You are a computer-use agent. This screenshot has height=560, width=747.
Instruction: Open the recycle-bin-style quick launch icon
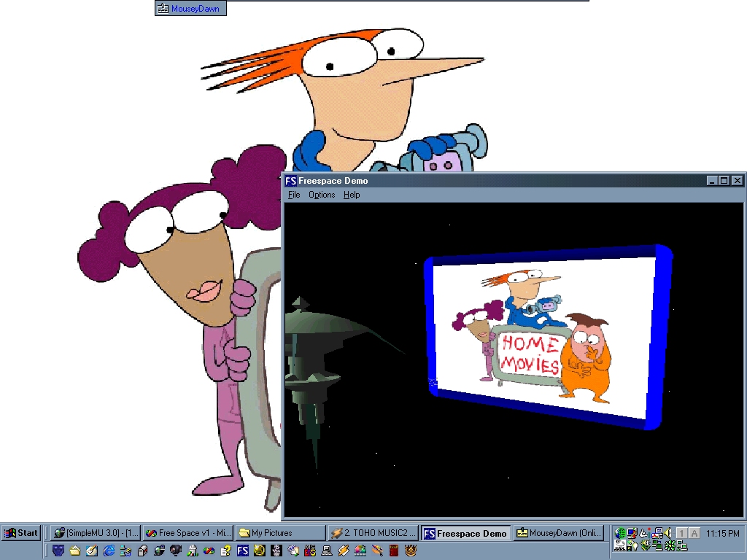pyautogui.click(x=193, y=551)
